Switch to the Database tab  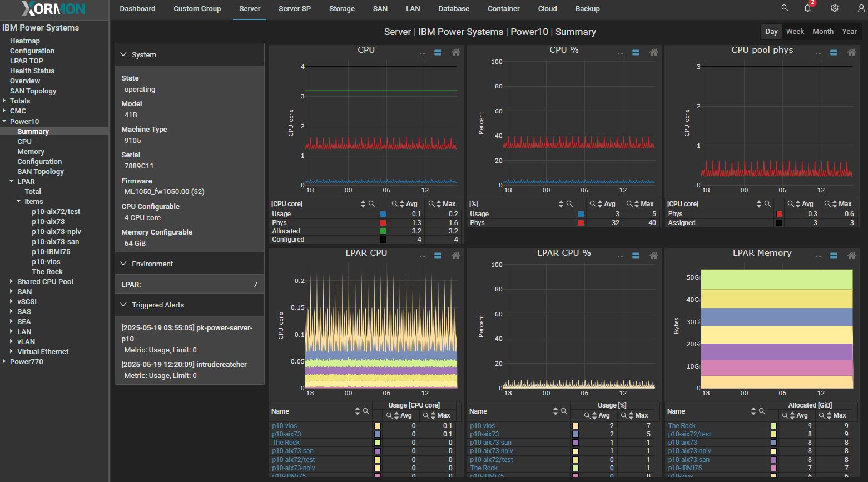(454, 9)
